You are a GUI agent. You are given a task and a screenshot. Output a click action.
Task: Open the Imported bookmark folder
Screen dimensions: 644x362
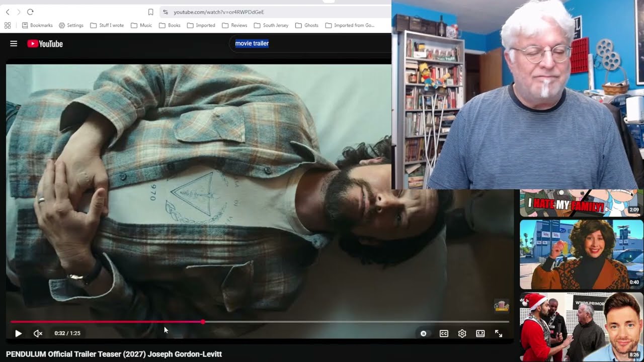tap(201, 25)
